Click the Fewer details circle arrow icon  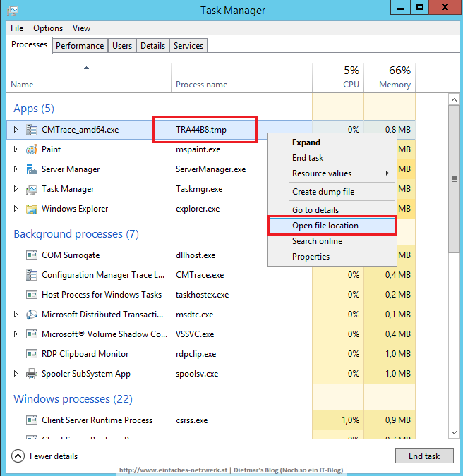tap(18, 456)
